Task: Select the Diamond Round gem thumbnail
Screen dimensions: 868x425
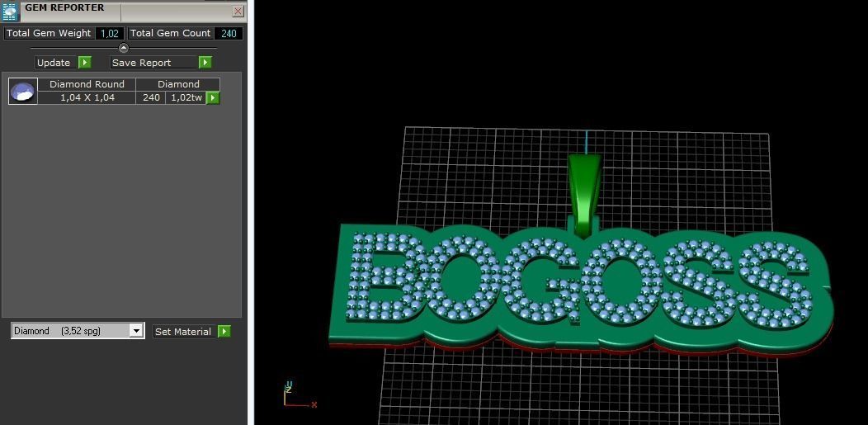Action: pos(23,92)
